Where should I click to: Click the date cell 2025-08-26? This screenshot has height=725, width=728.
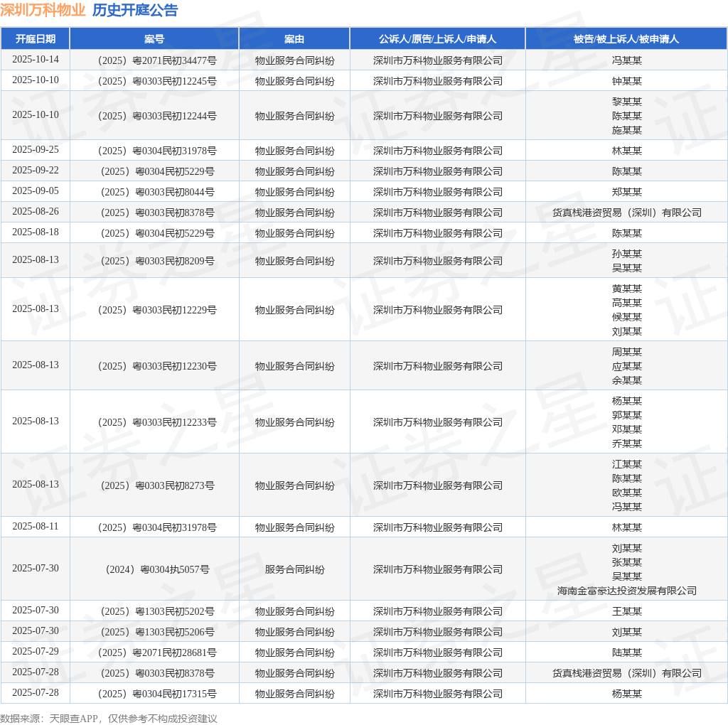[x=36, y=211]
